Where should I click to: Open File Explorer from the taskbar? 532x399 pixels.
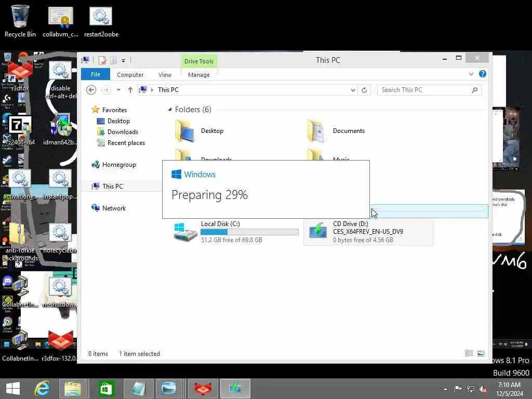pyautogui.click(x=72, y=389)
